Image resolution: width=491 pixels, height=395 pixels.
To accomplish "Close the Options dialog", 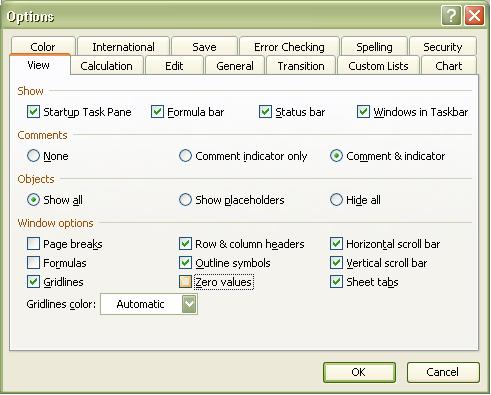I will (x=474, y=16).
